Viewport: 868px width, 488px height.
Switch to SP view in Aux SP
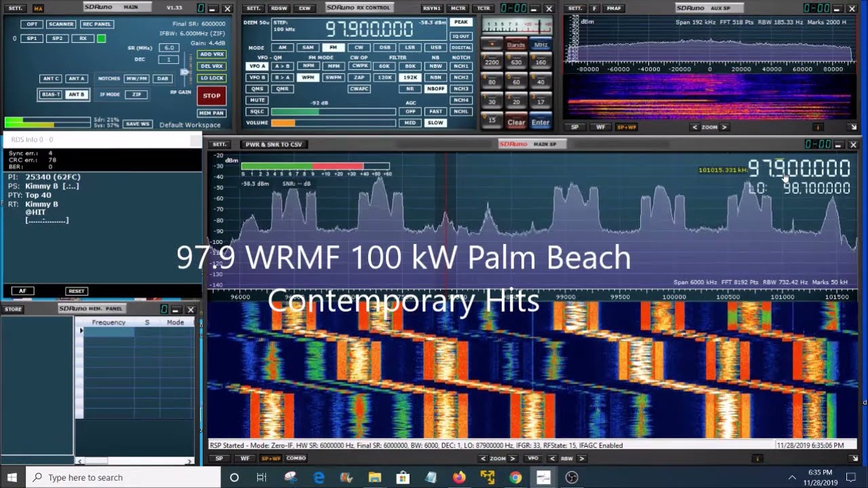[575, 127]
